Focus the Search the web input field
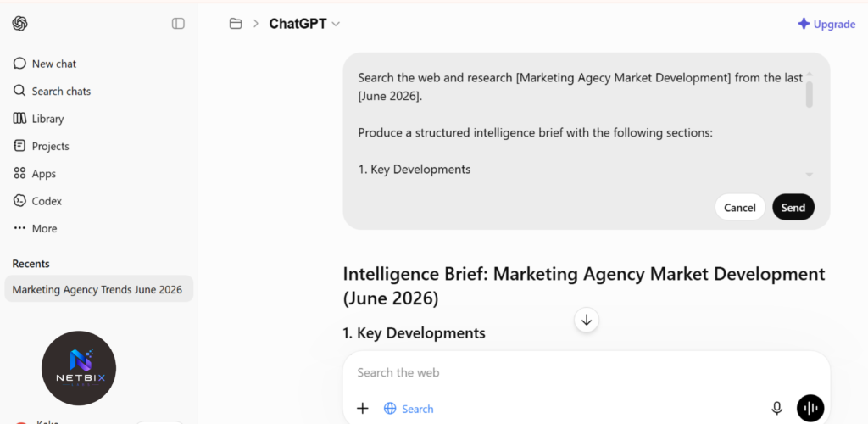 pyautogui.click(x=587, y=372)
